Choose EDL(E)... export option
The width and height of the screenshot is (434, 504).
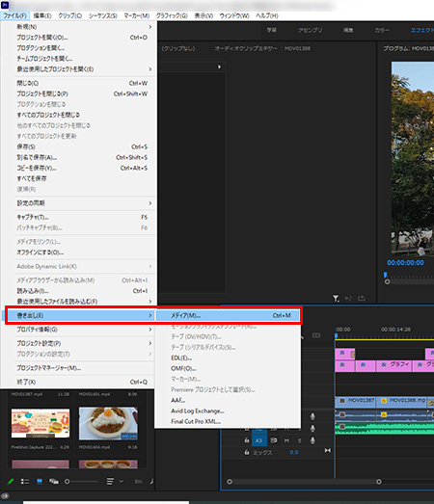(228, 358)
